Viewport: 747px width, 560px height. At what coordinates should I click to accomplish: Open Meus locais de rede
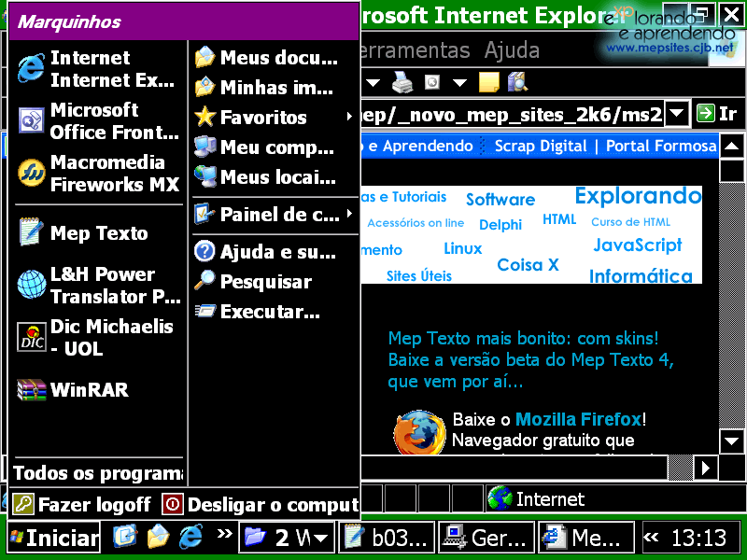[275, 177]
